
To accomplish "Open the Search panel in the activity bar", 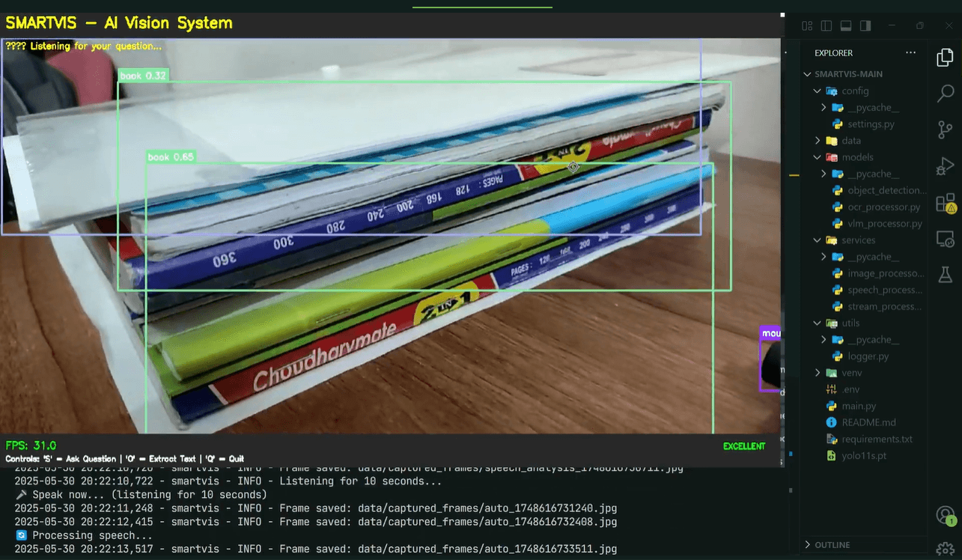I will click(x=945, y=93).
